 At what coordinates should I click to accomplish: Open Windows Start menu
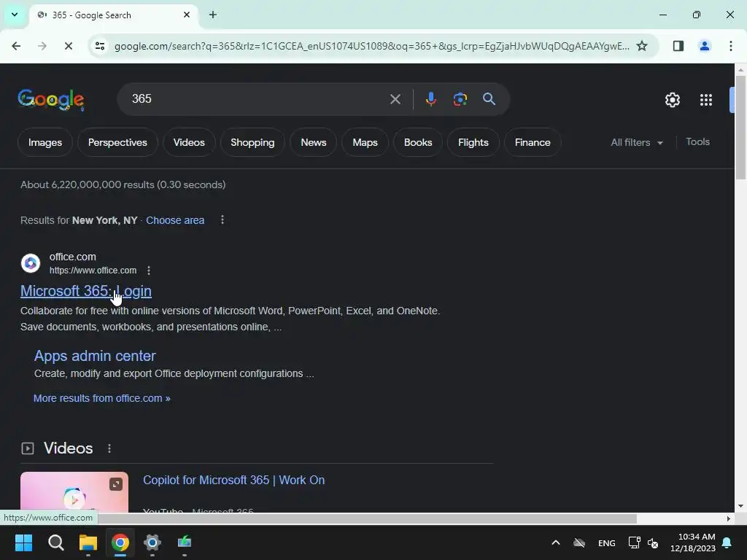pos(23,542)
